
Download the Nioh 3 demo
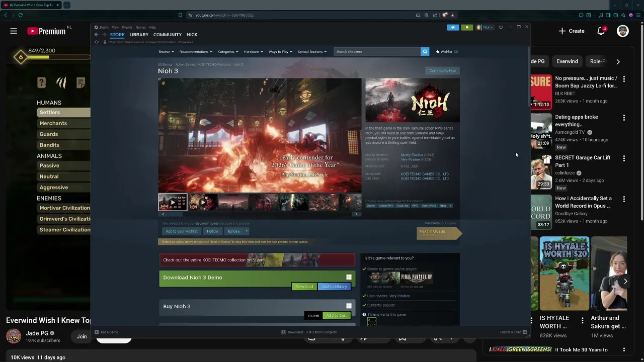click(304, 287)
